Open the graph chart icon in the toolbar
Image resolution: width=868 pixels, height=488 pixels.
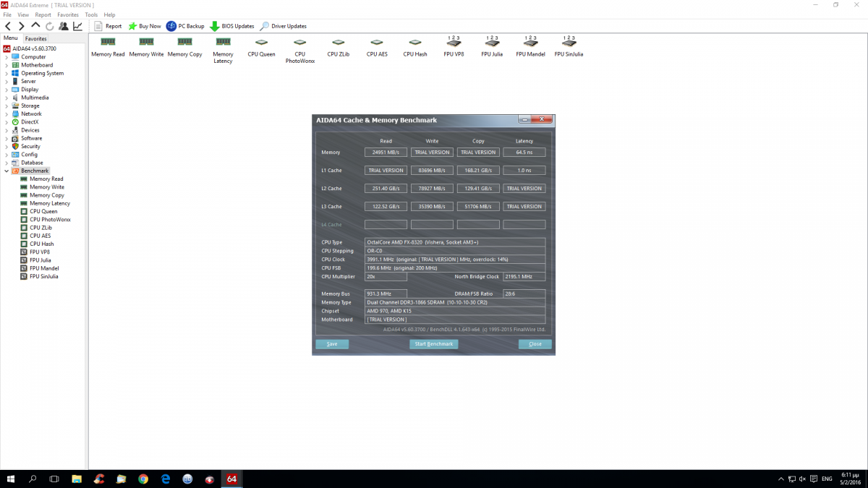click(77, 26)
